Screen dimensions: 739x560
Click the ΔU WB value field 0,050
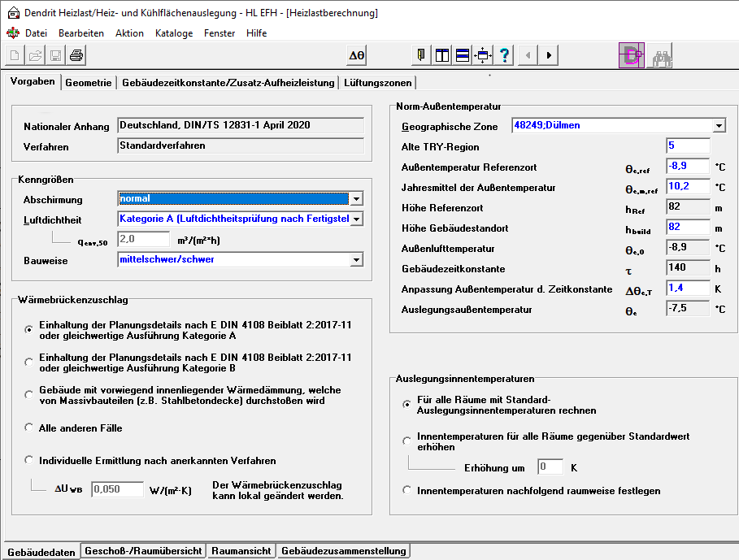[x=117, y=489]
